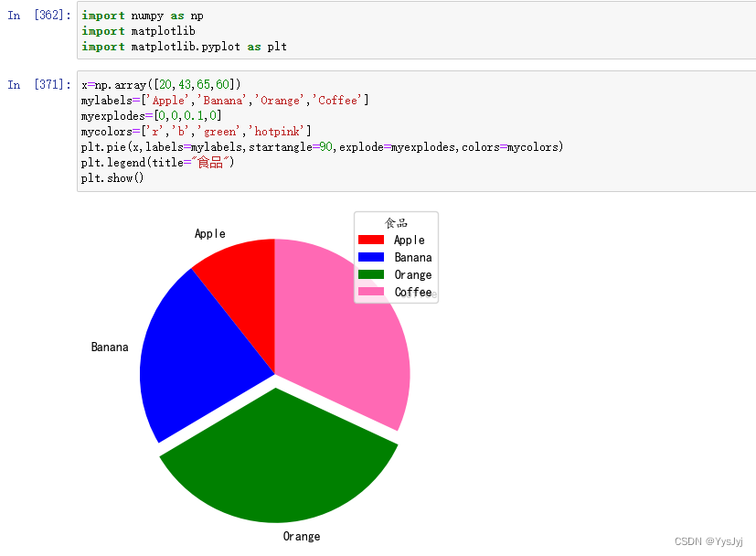This screenshot has height=556, width=756.
Task: Click the 'import matplotlib' code line
Action: coord(138,31)
